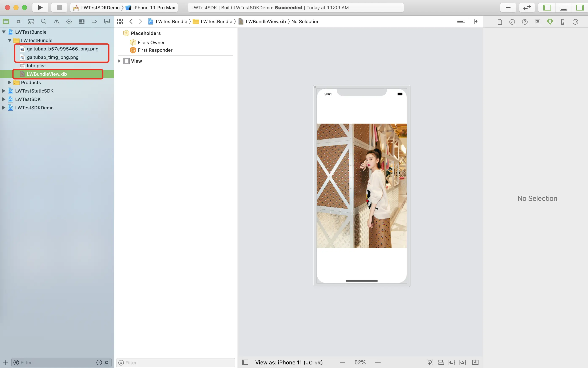Click LWTestBundle folder in jump bar
This screenshot has height=368, width=588.
216,21
